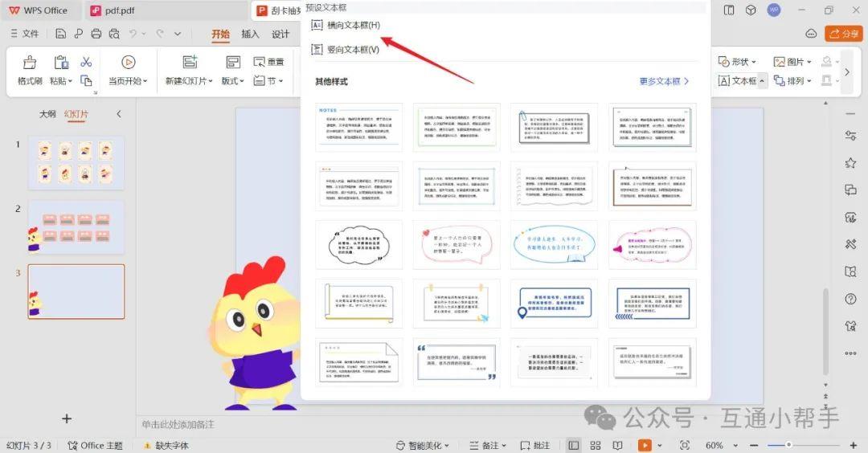Click the Copy icon below scissors
The width and height of the screenshot is (868, 453).
[86, 81]
